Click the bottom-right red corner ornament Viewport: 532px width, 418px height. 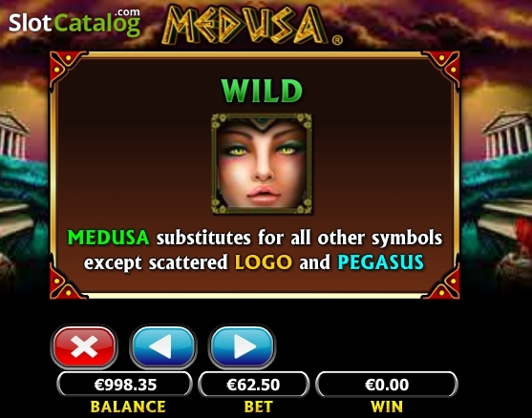pos(444,284)
